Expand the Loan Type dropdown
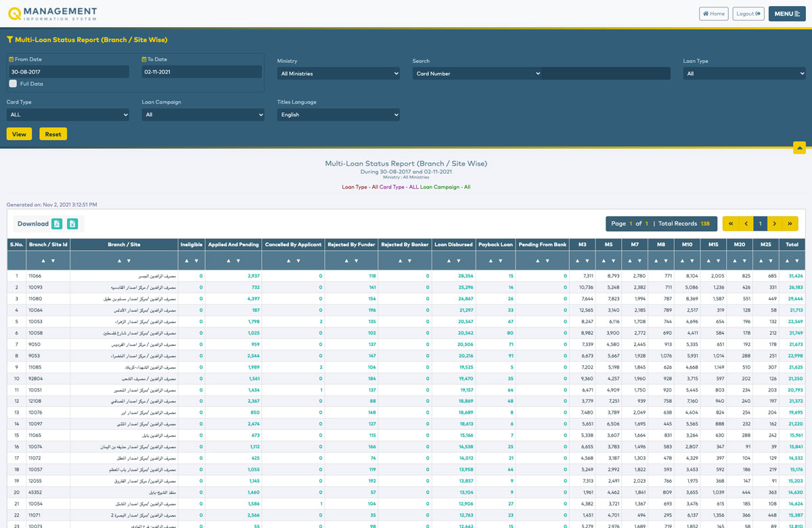This screenshot has width=812, height=528. coord(744,74)
